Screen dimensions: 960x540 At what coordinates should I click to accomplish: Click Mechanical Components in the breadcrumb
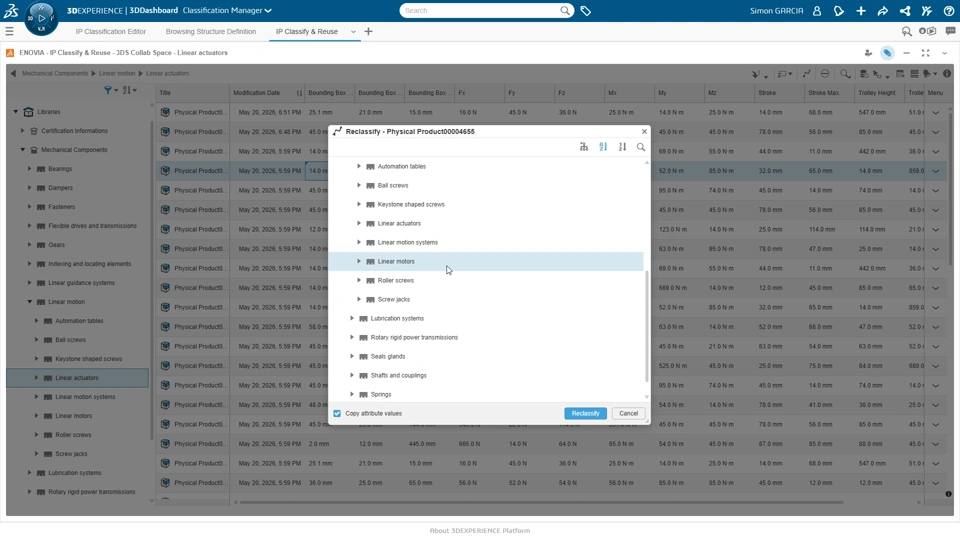point(55,73)
